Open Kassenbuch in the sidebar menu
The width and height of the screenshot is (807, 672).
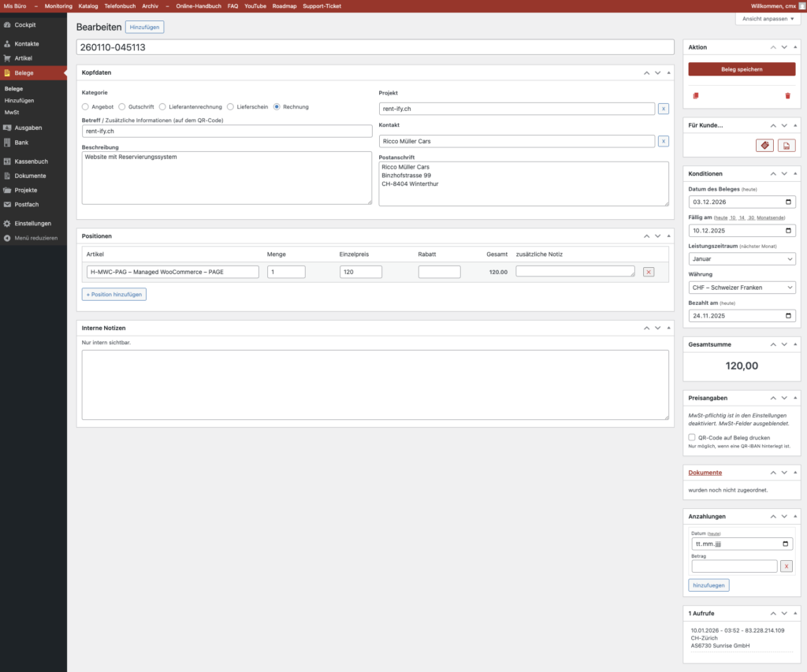[x=31, y=162]
